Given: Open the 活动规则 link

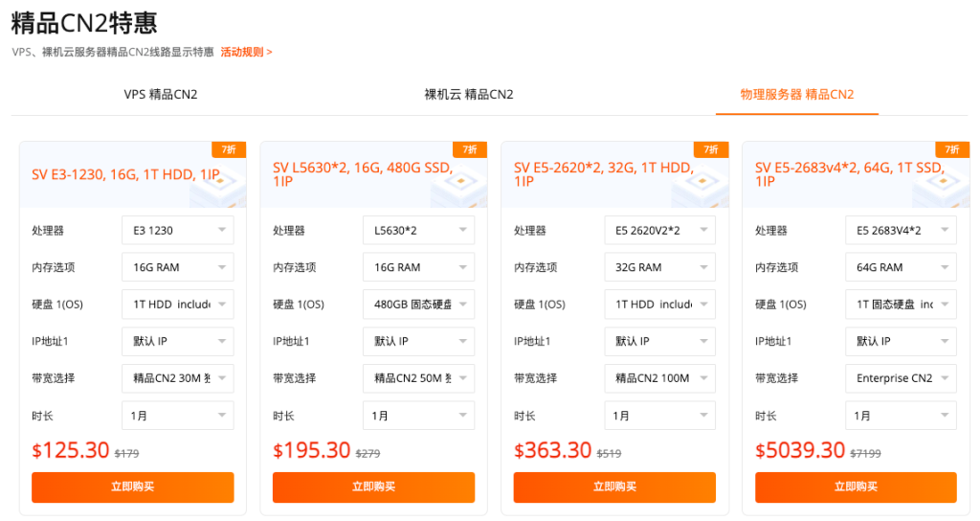Looking at the screenshot, I should click(246, 52).
